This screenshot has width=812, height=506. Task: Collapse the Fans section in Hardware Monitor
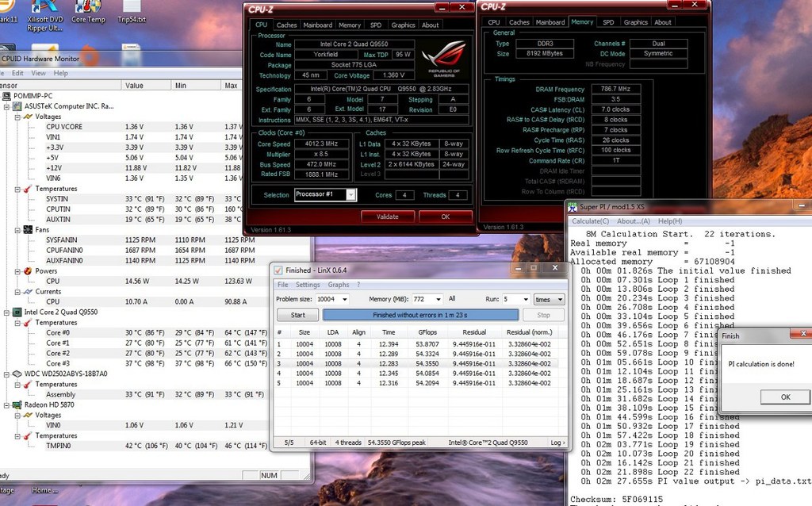click(16, 230)
